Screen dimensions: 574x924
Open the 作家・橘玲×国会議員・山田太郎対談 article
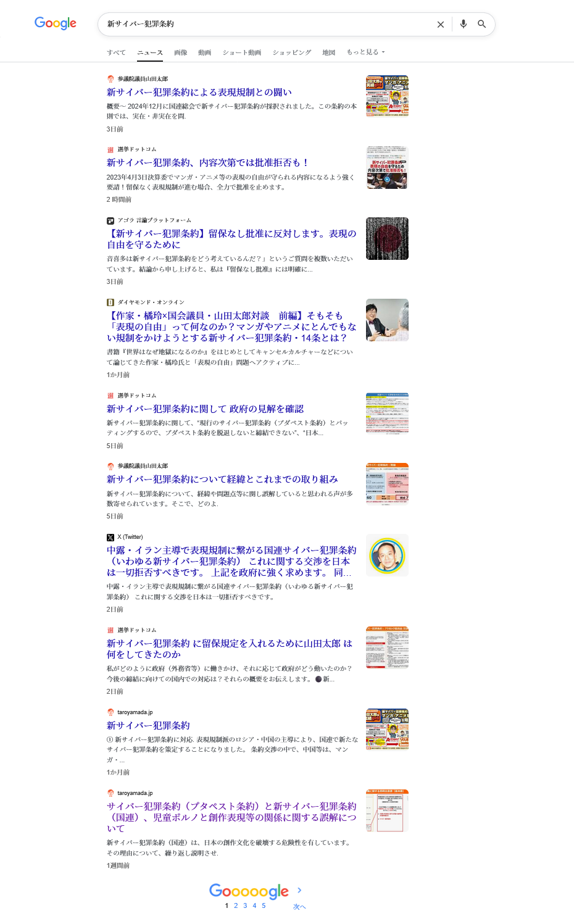(231, 327)
